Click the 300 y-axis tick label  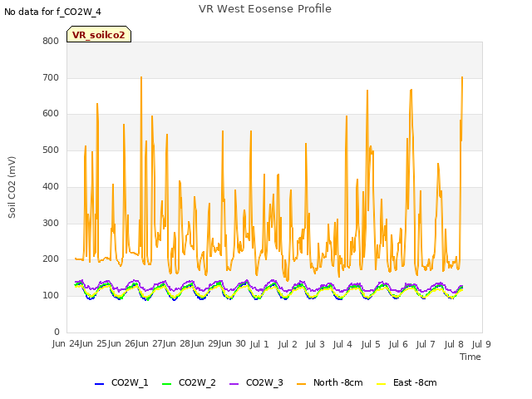[51, 223]
